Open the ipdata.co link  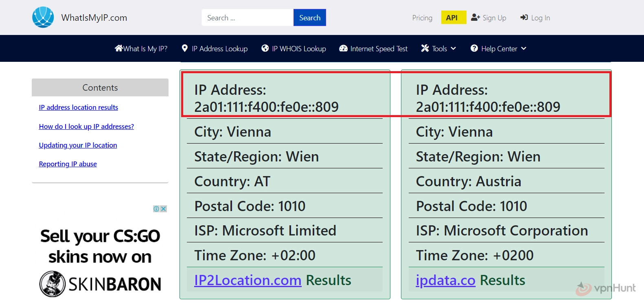click(x=445, y=280)
